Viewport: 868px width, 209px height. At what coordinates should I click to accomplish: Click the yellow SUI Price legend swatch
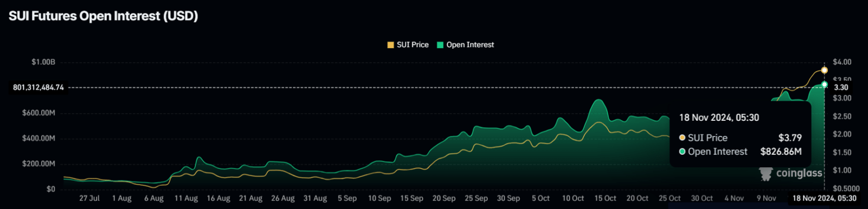pyautogui.click(x=391, y=45)
